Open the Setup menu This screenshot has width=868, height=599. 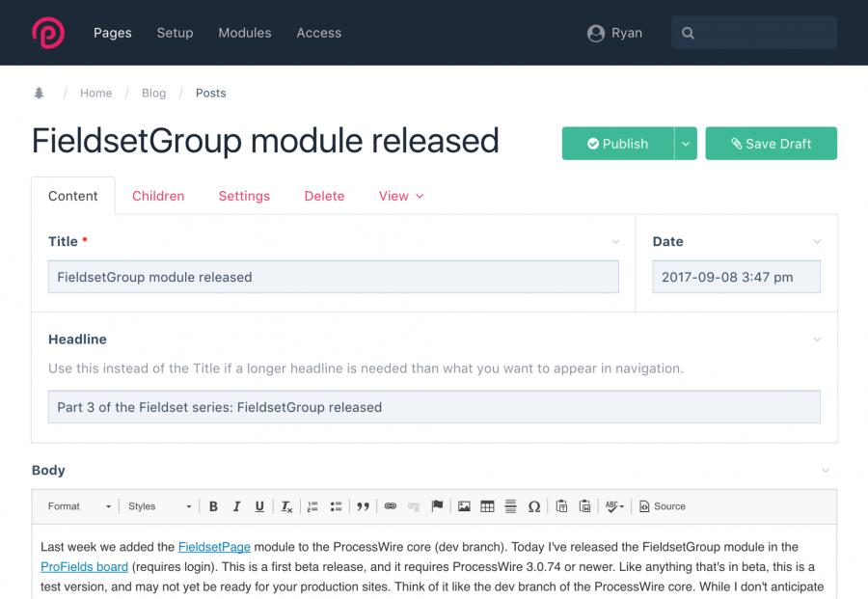click(175, 33)
